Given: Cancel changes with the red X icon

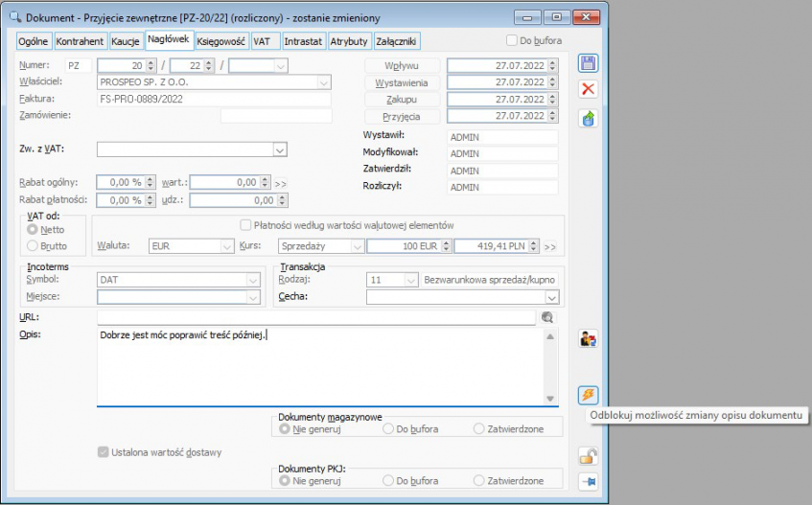Looking at the screenshot, I should tap(588, 89).
